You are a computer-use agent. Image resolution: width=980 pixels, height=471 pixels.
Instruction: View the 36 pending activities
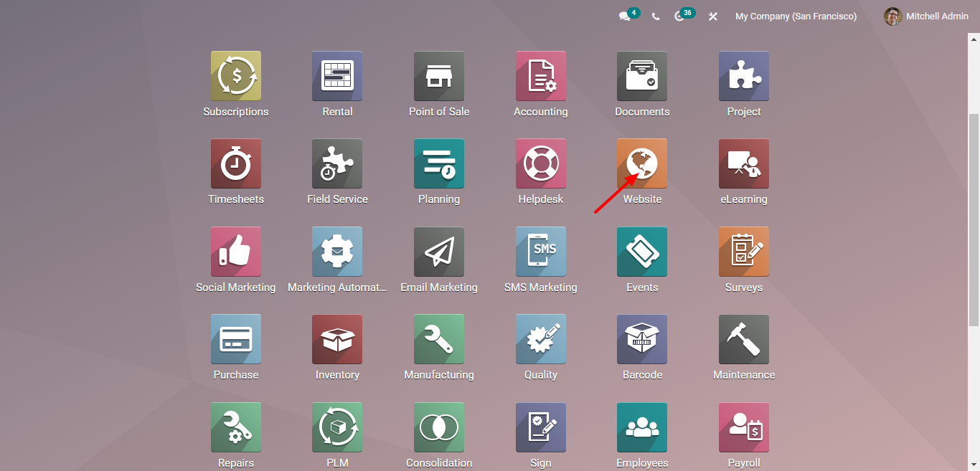click(681, 16)
